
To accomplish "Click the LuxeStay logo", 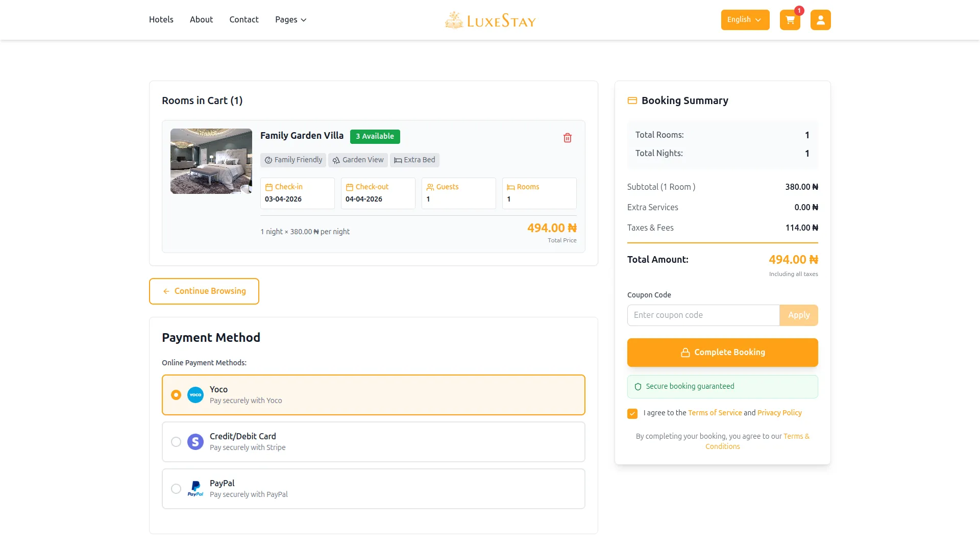I will (490, 20).
